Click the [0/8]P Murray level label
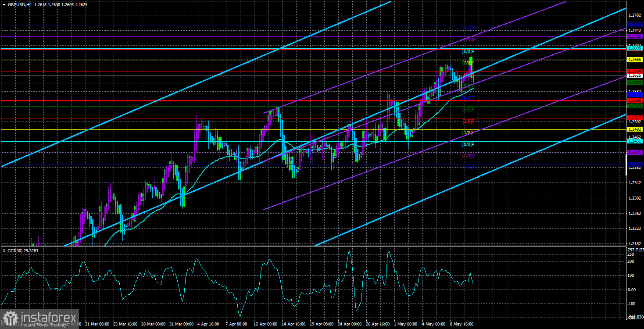This screenshot has height=329, width=644. [468, 144]
